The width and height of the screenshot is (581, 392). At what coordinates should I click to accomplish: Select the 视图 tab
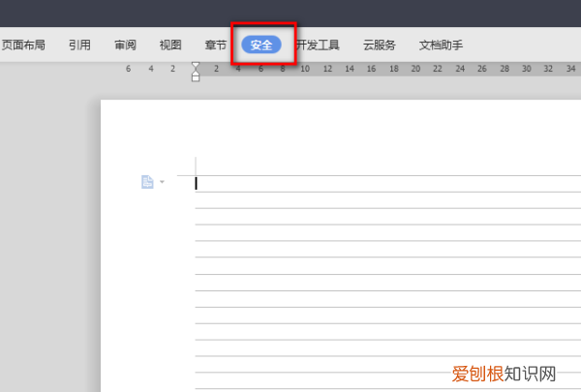pyautogui.click(x=170, y=45)
